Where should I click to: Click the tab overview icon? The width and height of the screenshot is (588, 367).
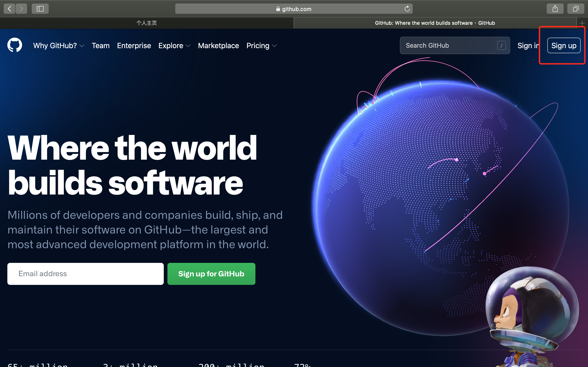pos(576,8)
